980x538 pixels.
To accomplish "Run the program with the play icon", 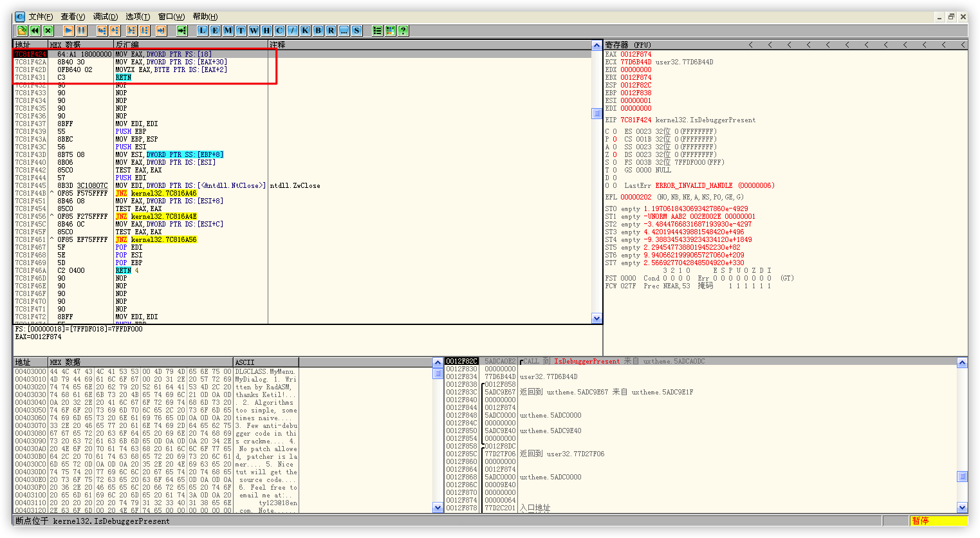I will tap(68, 30).
